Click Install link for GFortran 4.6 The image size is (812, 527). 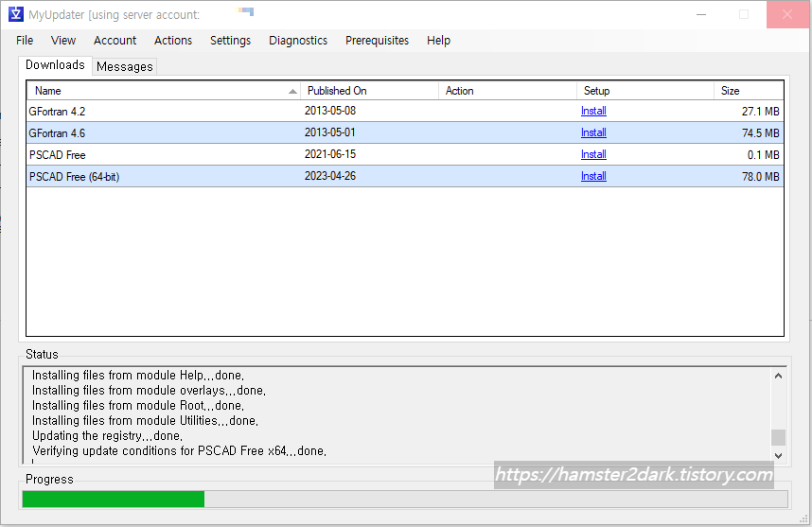pyautogui.click(x=593, y=132)
